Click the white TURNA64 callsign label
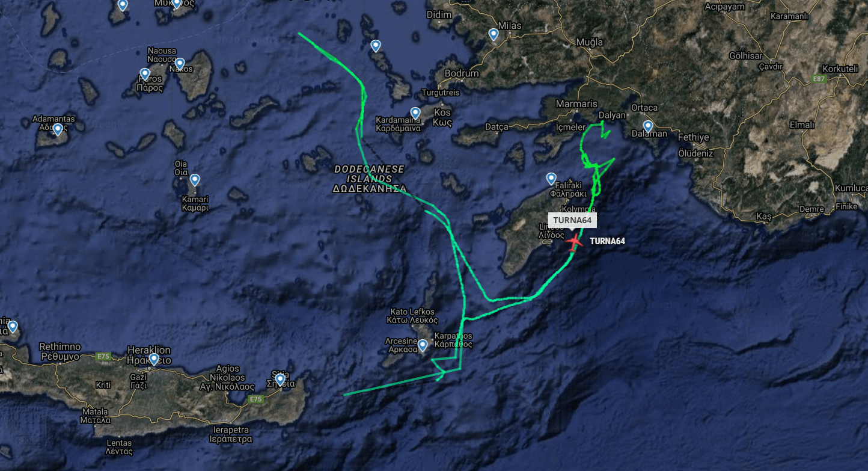Screen dimensions: 868x471 click(608, 241)
